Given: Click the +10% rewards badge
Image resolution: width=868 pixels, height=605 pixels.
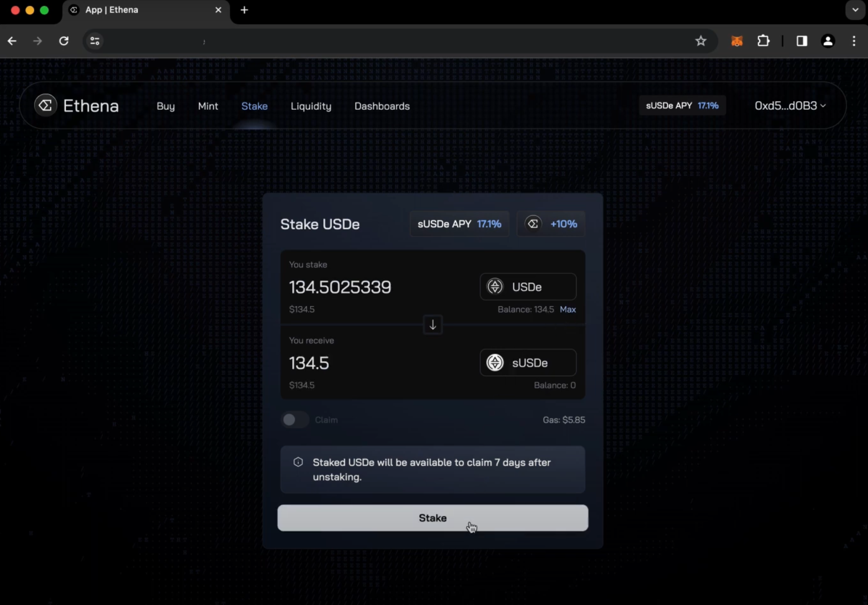Looking at the screenshot, I should tap(551, 224).
